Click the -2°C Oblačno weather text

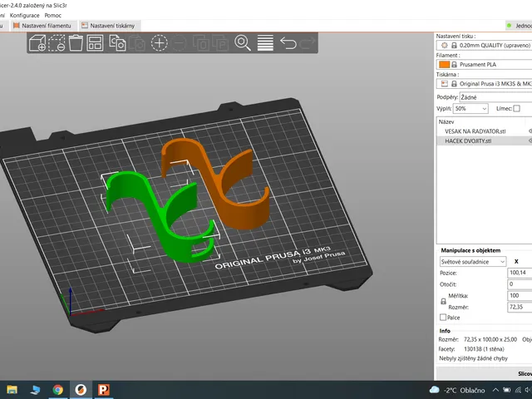click(464, 390)
